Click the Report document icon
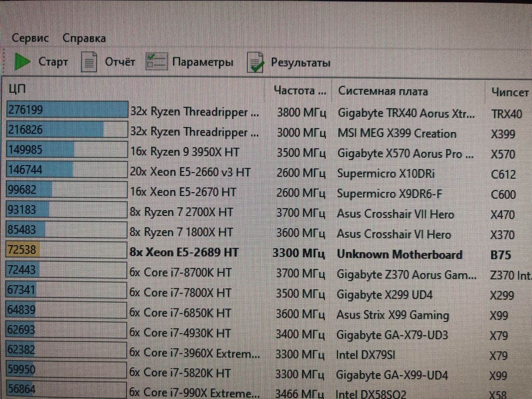Viewport: 532px width, 399px height. pyautogui.click(x=89, y=62)
